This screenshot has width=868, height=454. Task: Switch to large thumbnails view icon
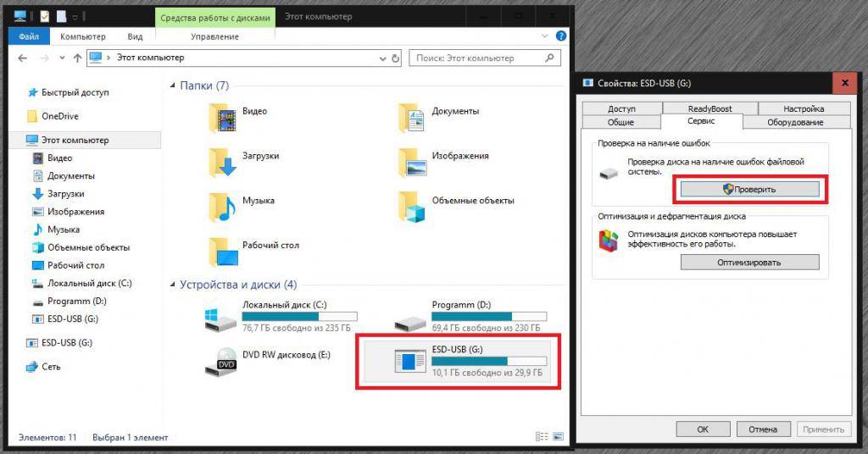(x=556, y=437)
